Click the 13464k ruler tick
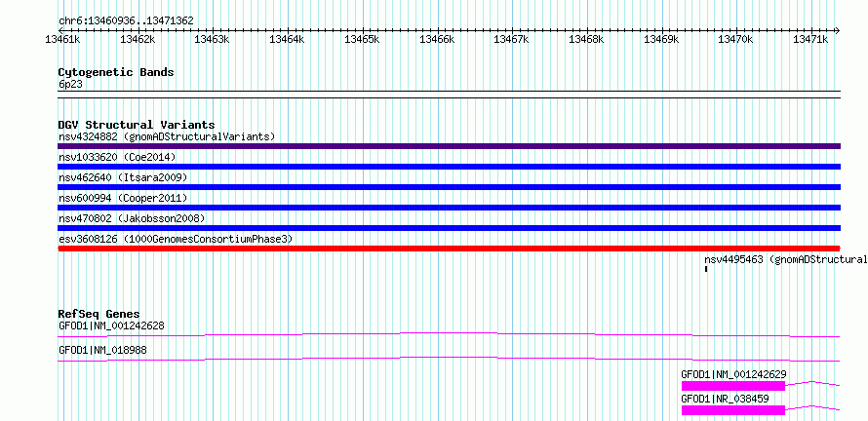This screenshot has height=421, width=868. click(288, 39)
